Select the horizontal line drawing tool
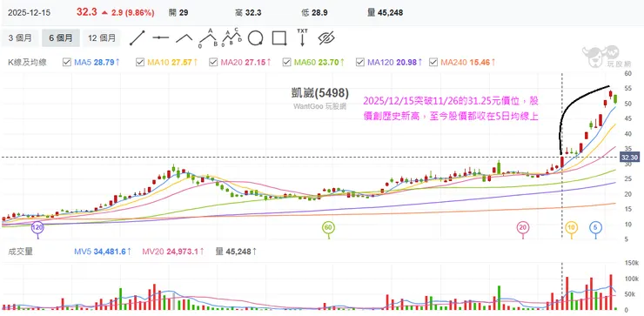The height and width of the screenshot is (316, 644). [x=161, y=37]
